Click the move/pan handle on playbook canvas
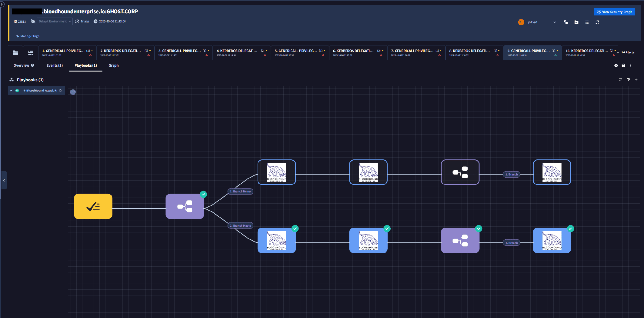 click(x=73, y=92)
